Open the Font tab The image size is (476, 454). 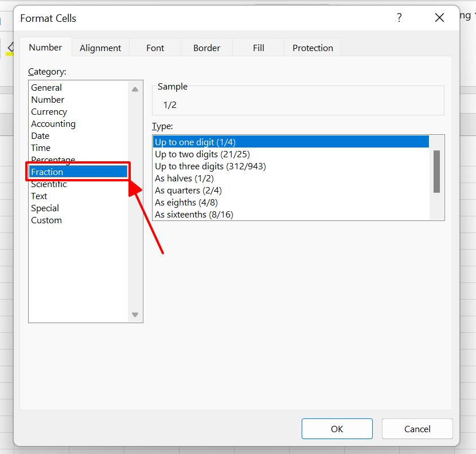[155, 48]
